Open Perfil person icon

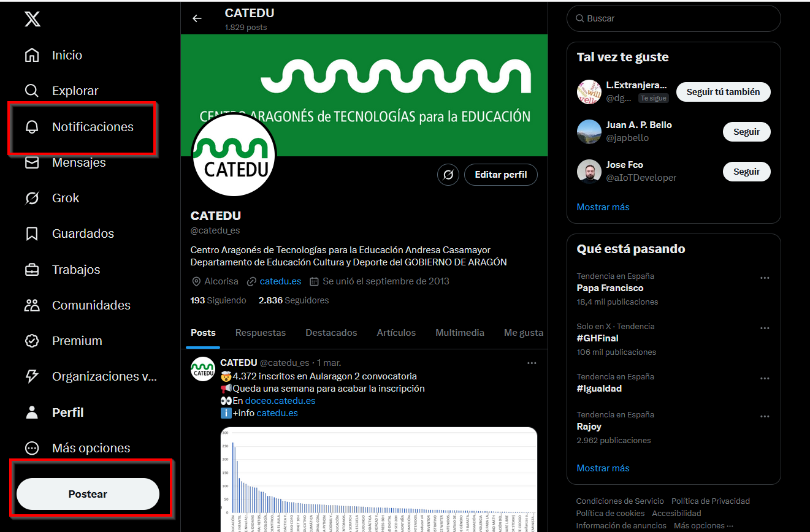tap(31, 412)
